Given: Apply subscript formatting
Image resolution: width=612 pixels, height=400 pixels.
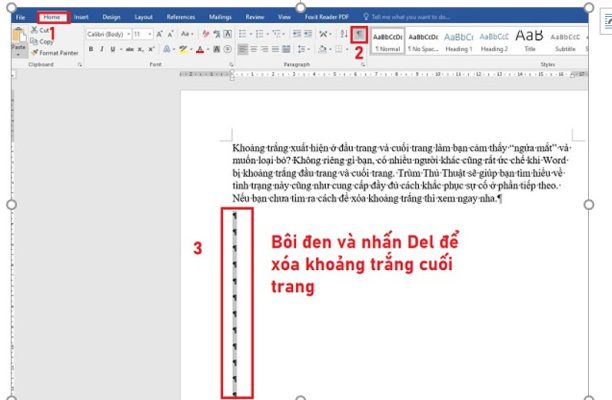Looking at the screenshot, I should 140,49.
